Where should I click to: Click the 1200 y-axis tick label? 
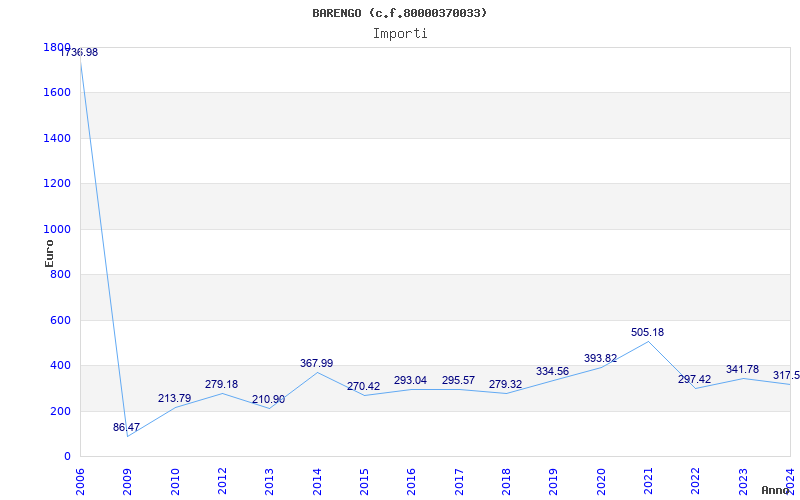click(x=57, y=183)
